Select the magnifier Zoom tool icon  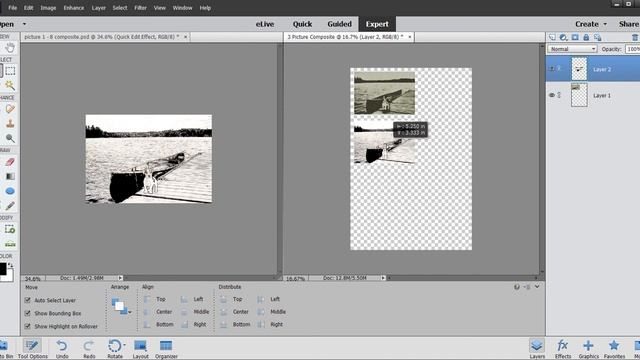[10, 138]
